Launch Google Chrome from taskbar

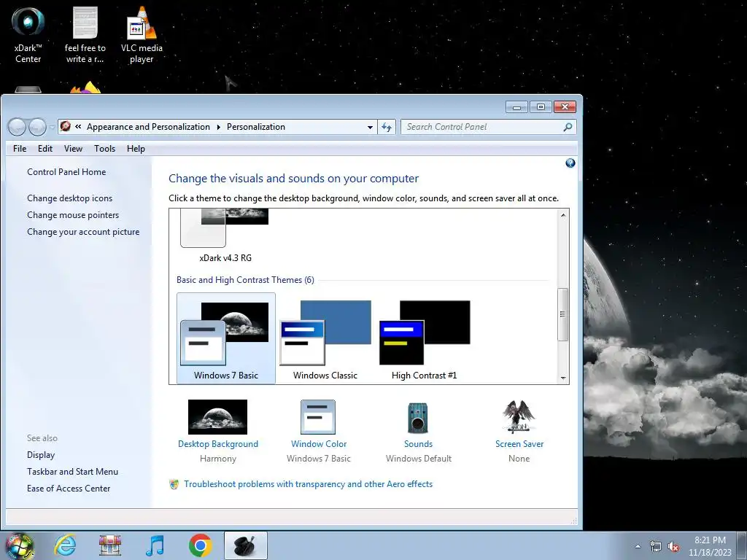200,545
